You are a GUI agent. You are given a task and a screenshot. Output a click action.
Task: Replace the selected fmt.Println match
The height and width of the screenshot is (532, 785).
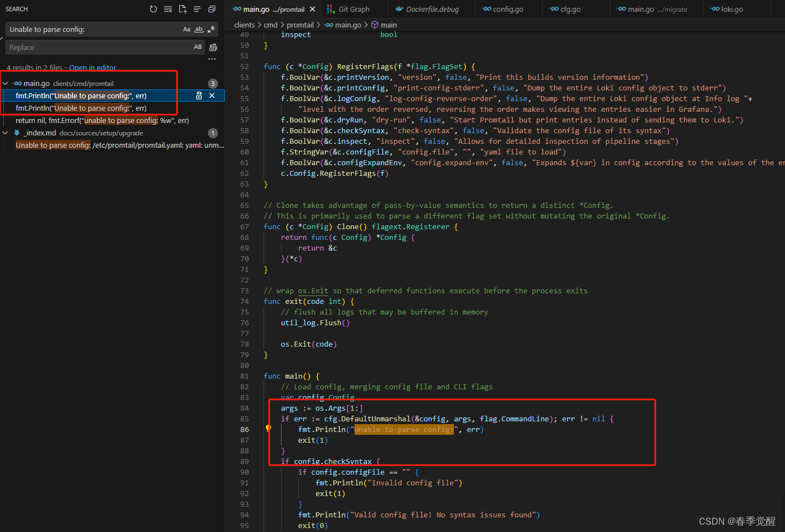pyautogui.click(x=200, y=96)
